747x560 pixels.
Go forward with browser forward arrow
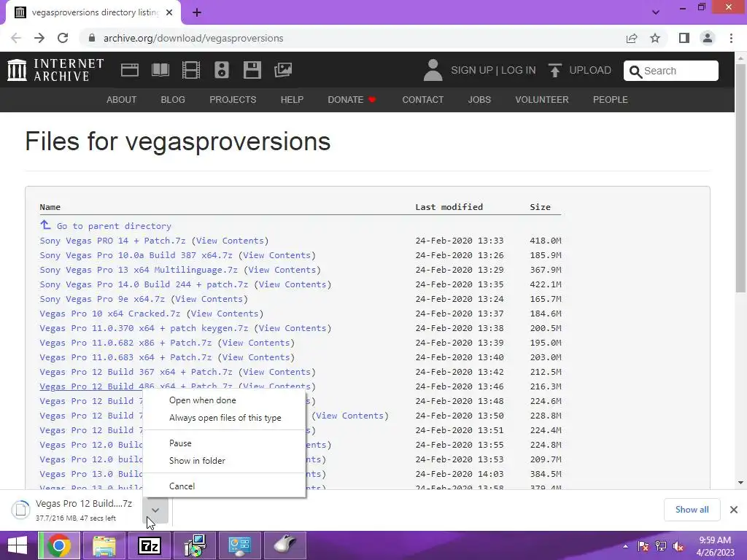(39, 38)
